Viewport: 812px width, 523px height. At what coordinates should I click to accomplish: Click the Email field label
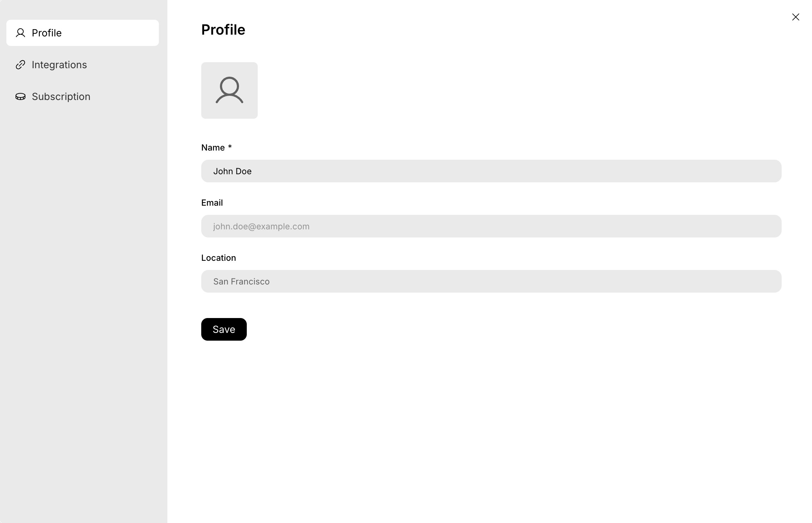(x=212, y=202)
